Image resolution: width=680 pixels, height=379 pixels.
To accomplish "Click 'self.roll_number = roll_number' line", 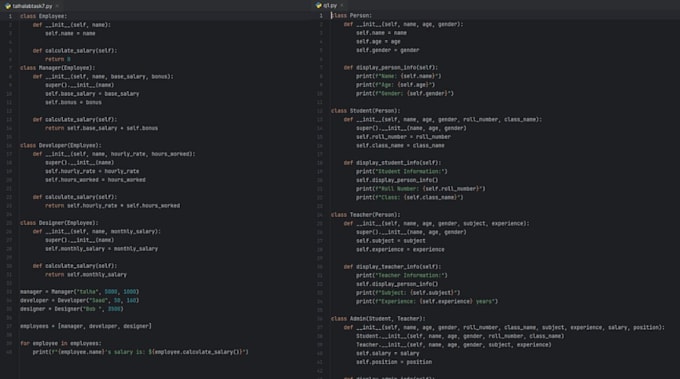I will pos(403,137).
